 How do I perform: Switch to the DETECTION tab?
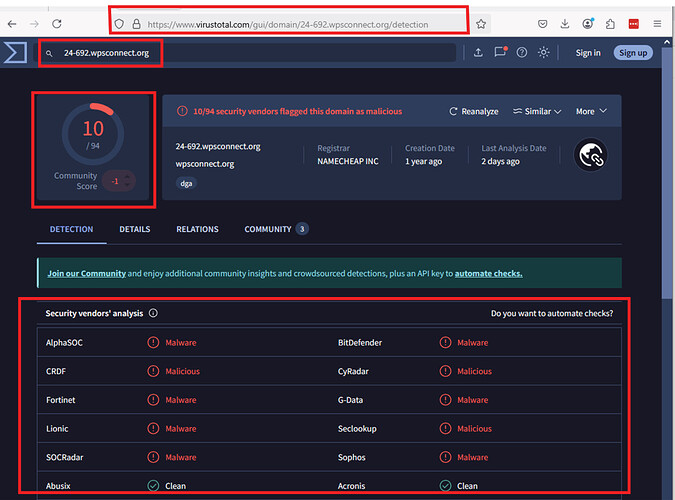pos(71,229)
